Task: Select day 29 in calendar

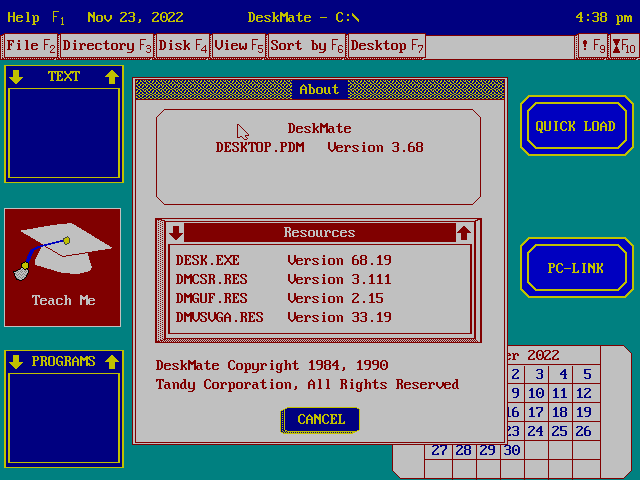Action: 488,450
